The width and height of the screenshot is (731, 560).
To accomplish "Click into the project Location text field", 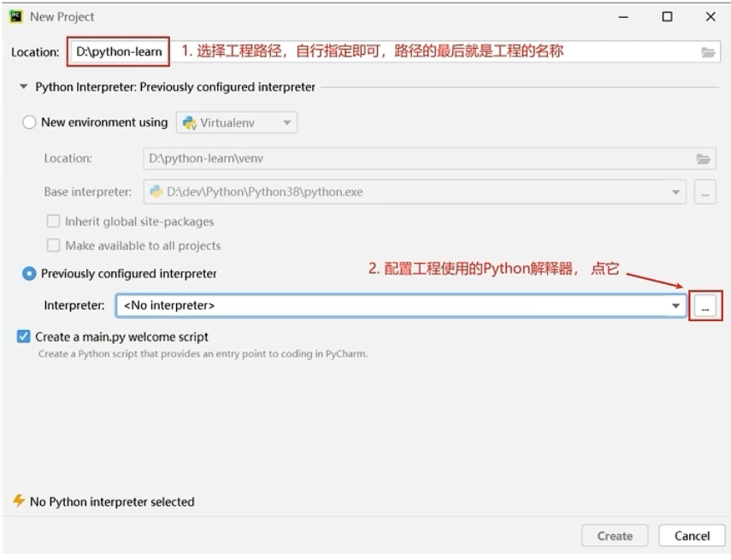I will click(118, 52).
